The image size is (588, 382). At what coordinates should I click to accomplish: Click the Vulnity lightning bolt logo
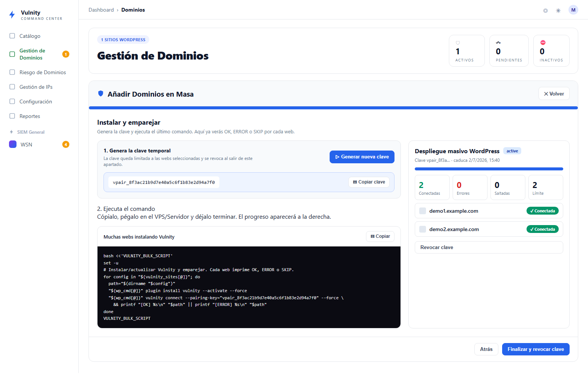pyautogui.click(x=12, y=15)
